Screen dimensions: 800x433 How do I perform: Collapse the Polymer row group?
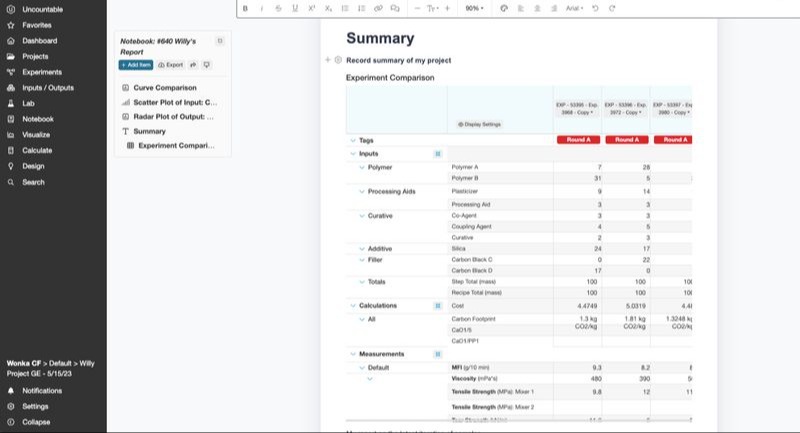pos(361,167)
